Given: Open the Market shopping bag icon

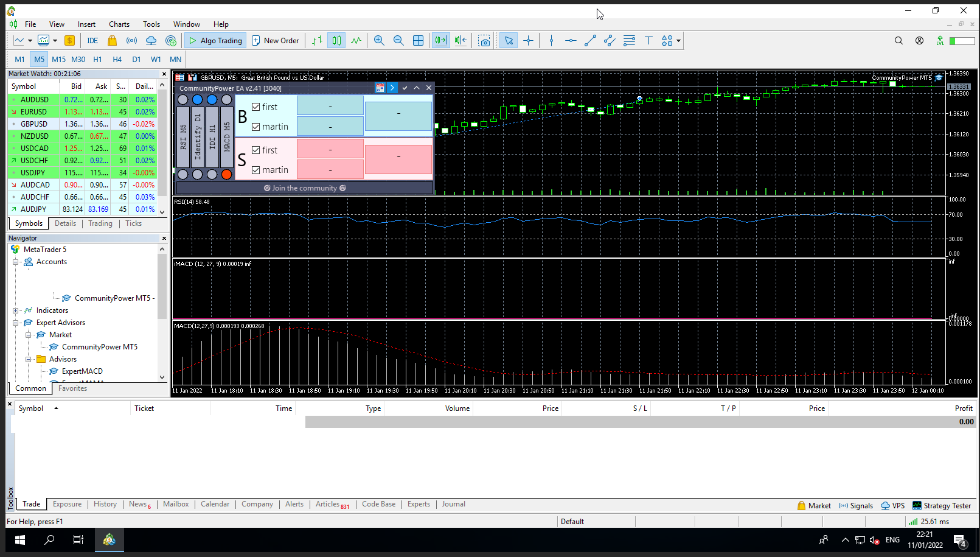Looking at the screenshot, I should click(112, 40).
